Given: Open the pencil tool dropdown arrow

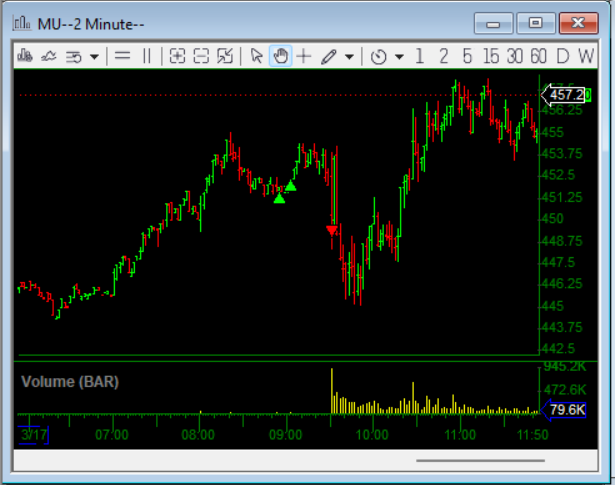Looking at the screenshot, I should pyautogui.click(x=349, y=57).
